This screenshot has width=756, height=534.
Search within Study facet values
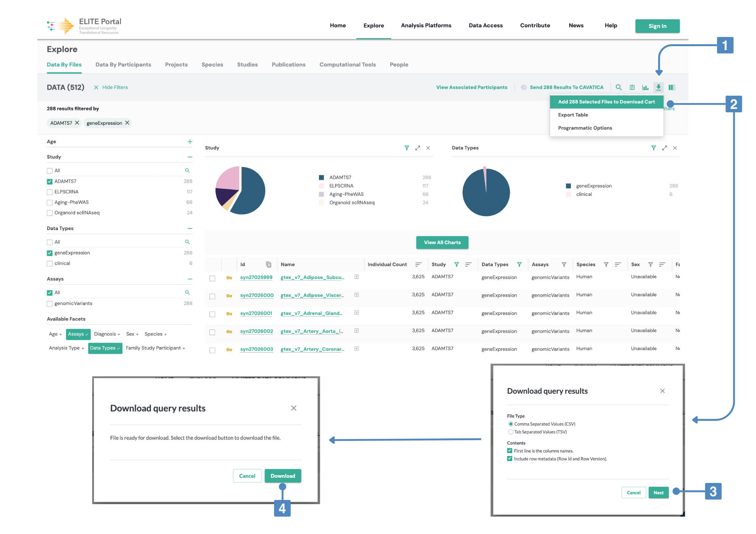pos(187,171)
